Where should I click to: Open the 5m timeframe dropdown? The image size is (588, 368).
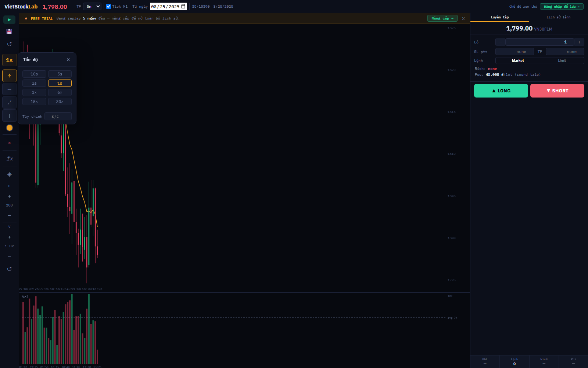(92, 7)
